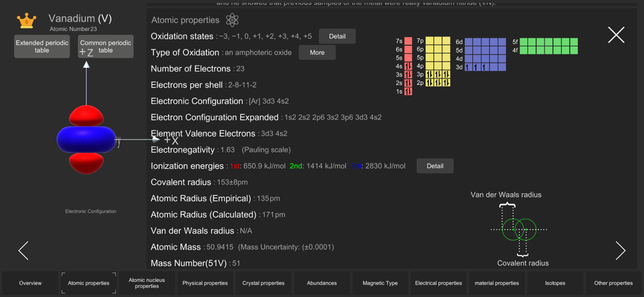Click Van der Waals radius N/A value

pyautogui.click(x=246, y=231)
